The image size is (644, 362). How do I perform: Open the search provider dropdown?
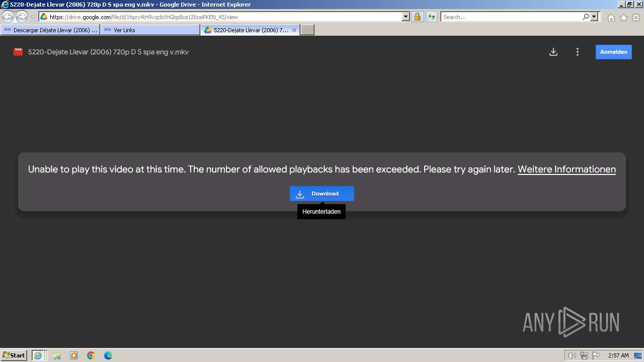click(x=594, y=17)
